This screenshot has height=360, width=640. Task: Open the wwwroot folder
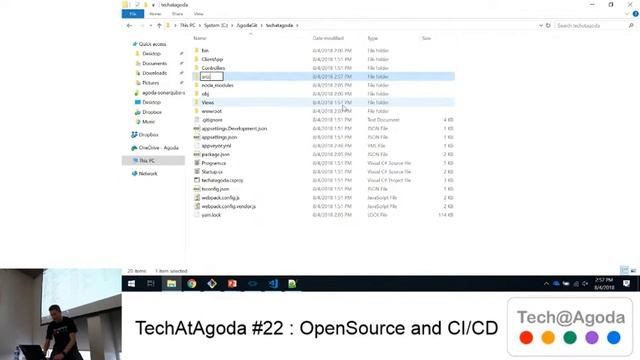[x=211, y=111]
